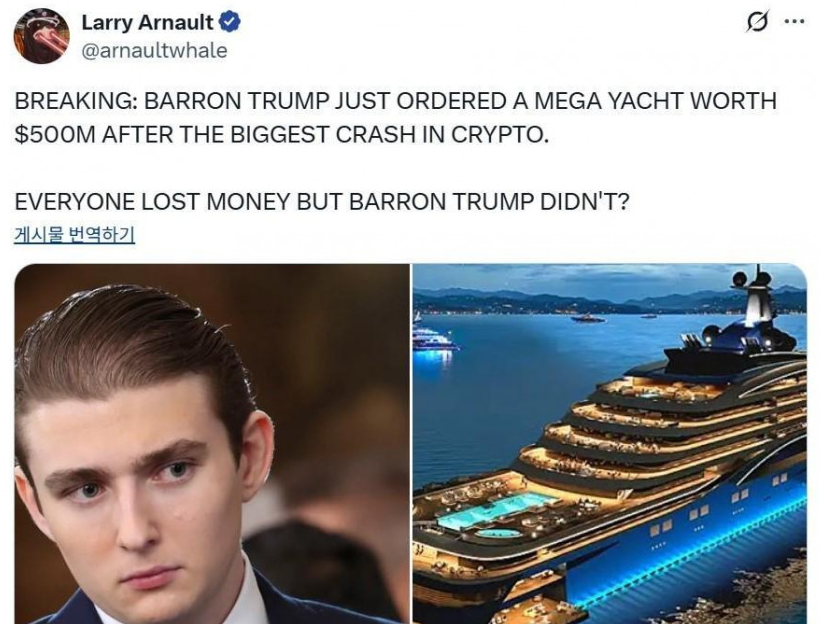This screenshot has height=624, width=820.
Task: Open Larry Arnault's profile avatar
Action: point(41,36)
